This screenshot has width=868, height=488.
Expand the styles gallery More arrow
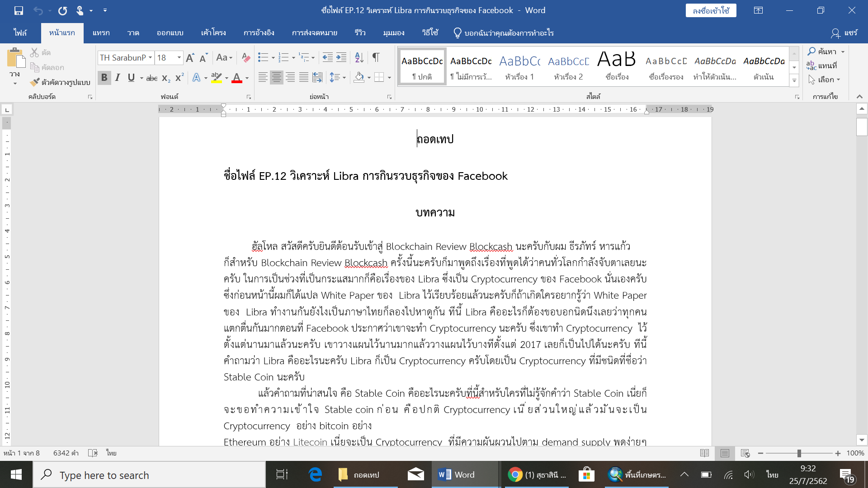click(x=794, y=81)
